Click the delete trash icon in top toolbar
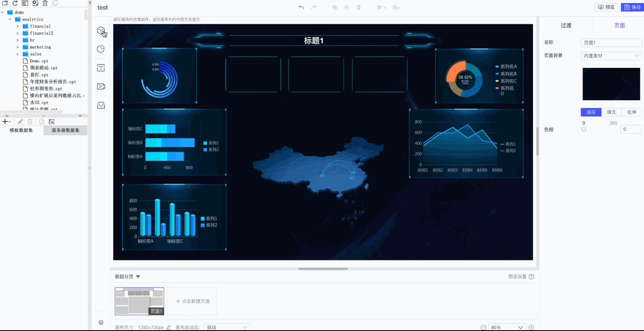Viewport: 644px width, 331px height. pyautogui.click(x=359, y=7)
